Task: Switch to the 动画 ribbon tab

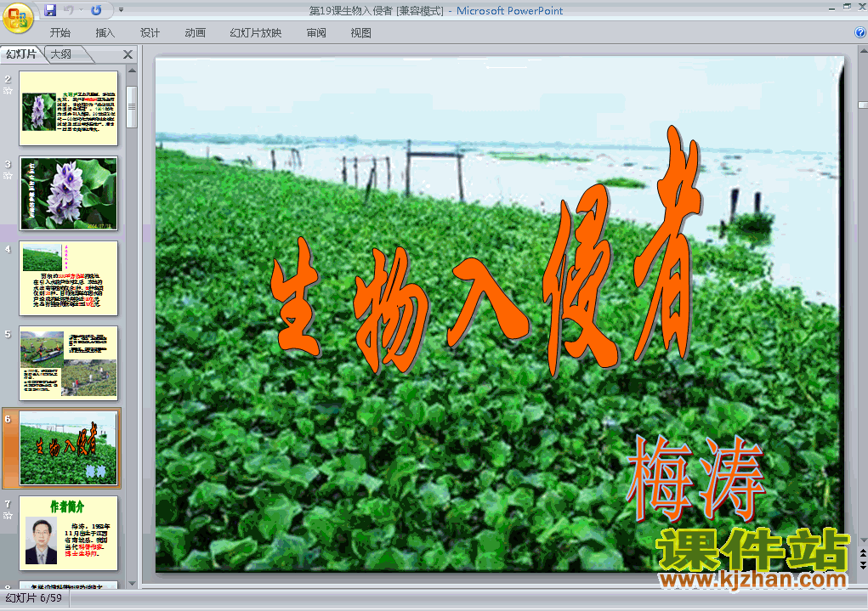Action: click(195, 32)
